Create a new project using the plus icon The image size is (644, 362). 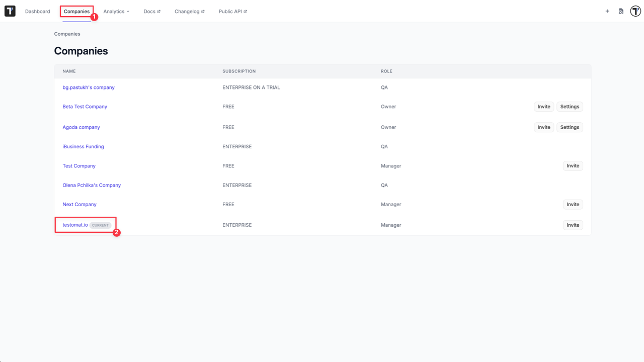coord(607,11)
